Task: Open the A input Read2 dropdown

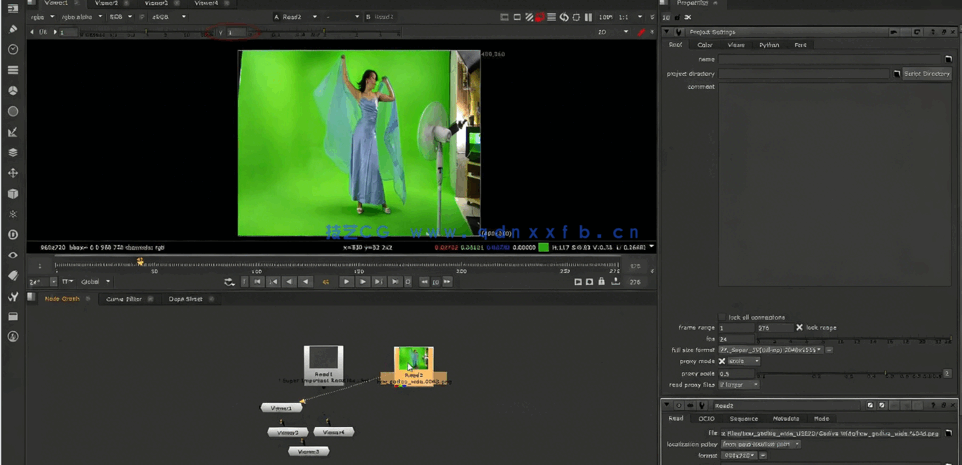Action: click(x=300, y=17)
